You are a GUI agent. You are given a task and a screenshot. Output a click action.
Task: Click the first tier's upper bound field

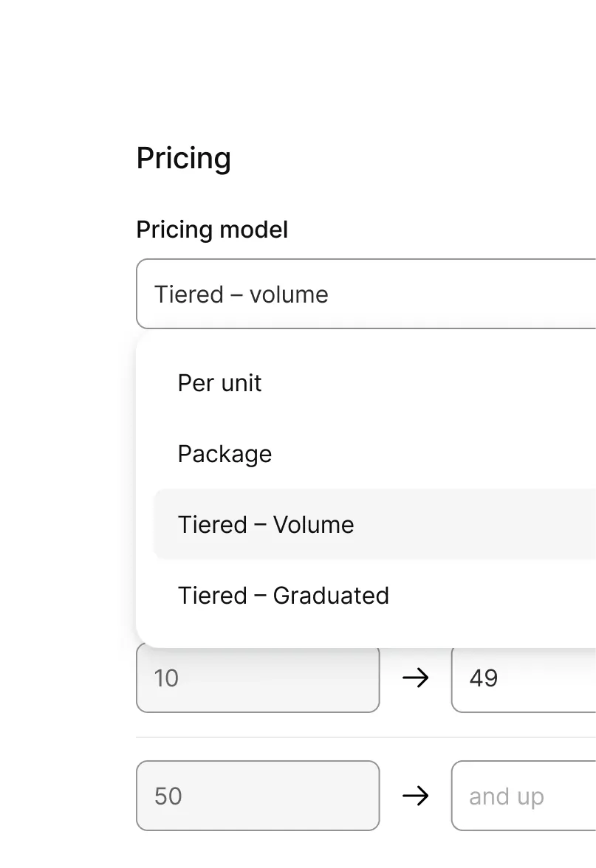pos(524,678)
